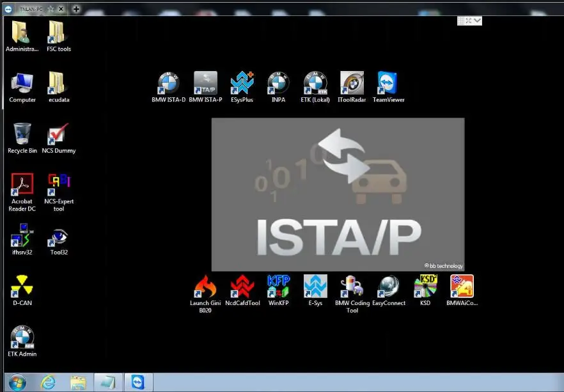Launch BMW ISTA-D shortcut
Screen dimensions: 564x392
pos(168,88)
